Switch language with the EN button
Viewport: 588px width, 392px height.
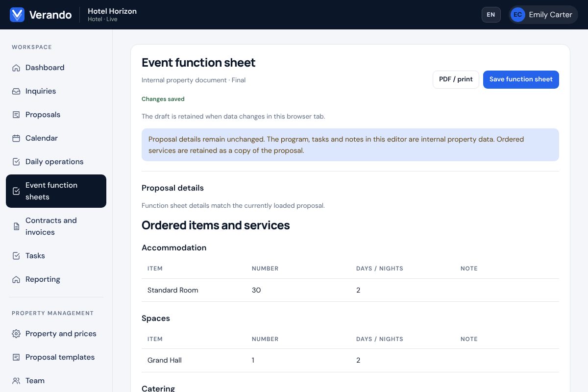point(491,15)
